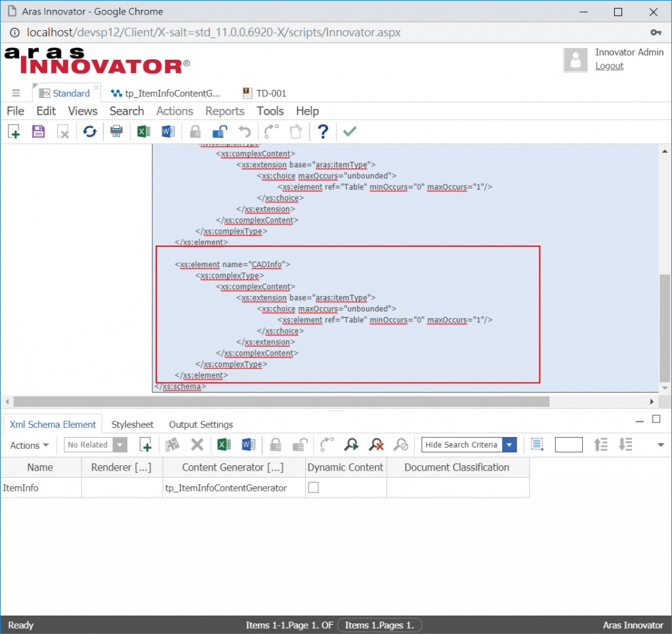Click the page size input field
This screenshot has width=672, height=634.
[x=568, y=445]
